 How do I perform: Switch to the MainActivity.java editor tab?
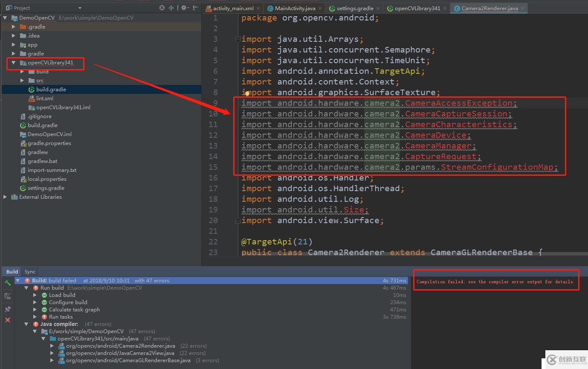point(295,9)
